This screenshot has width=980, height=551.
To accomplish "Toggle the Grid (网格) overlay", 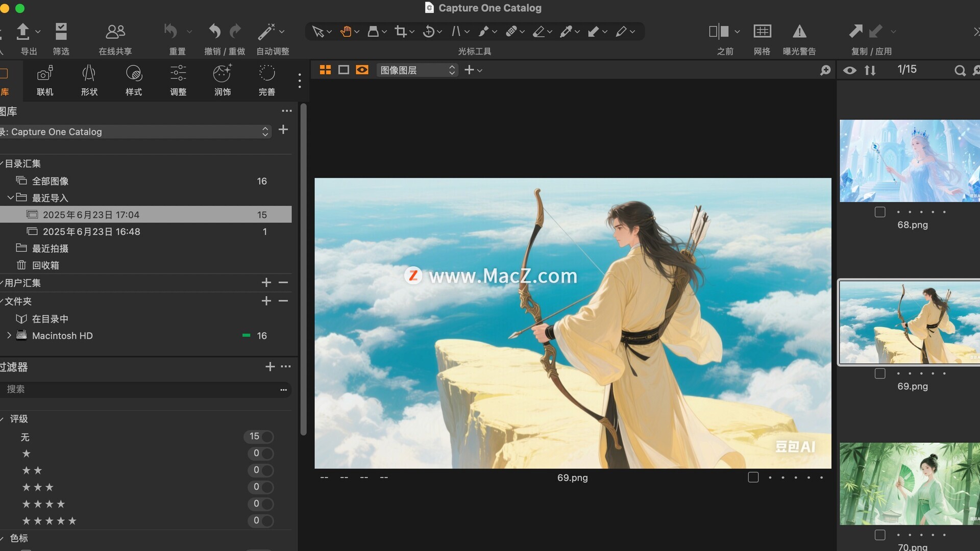I will point(762,32).
